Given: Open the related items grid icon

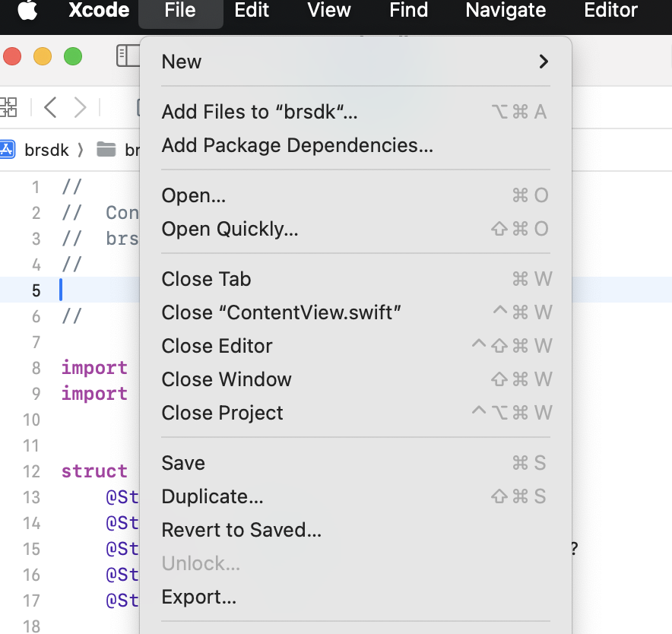Looking at the screenshot, I should tap(8, 107).
